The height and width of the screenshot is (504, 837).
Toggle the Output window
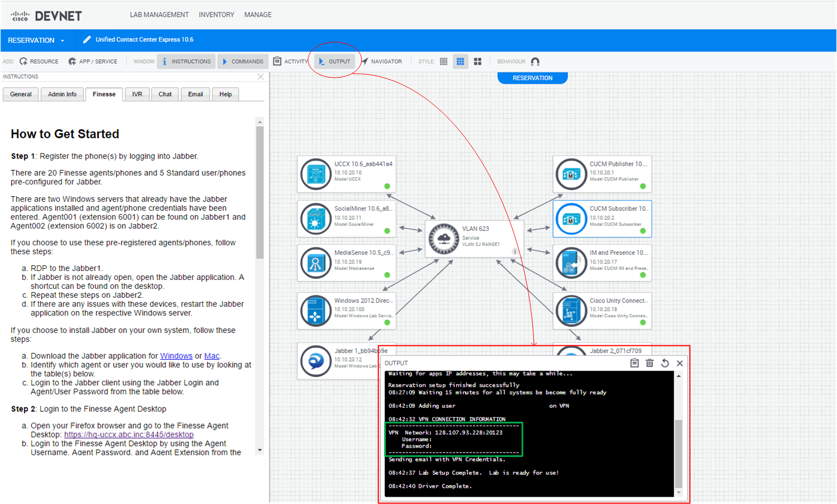(334, 61)
